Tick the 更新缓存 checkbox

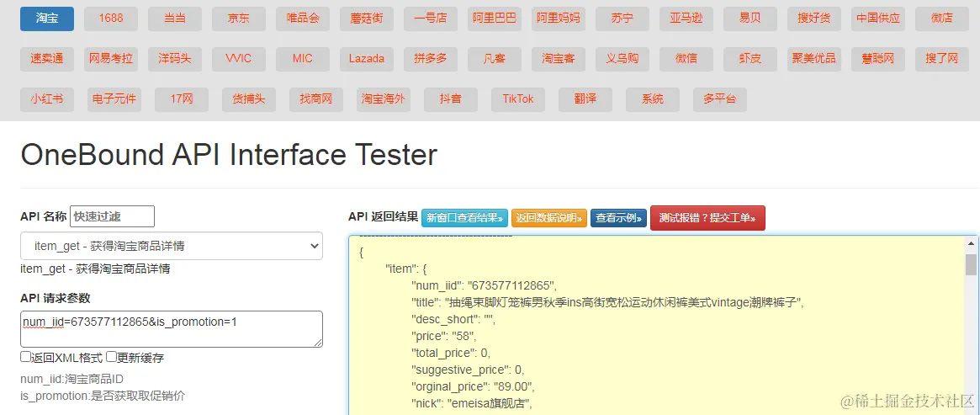[111, 357]
